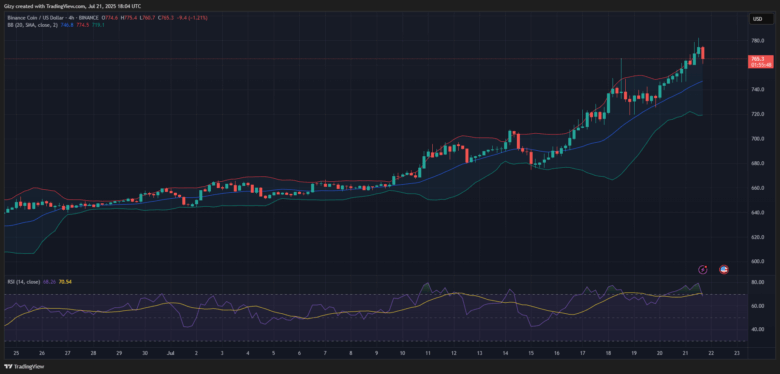Click the 660.0 price scale label
Screen dimensions: 780x374
758,188
